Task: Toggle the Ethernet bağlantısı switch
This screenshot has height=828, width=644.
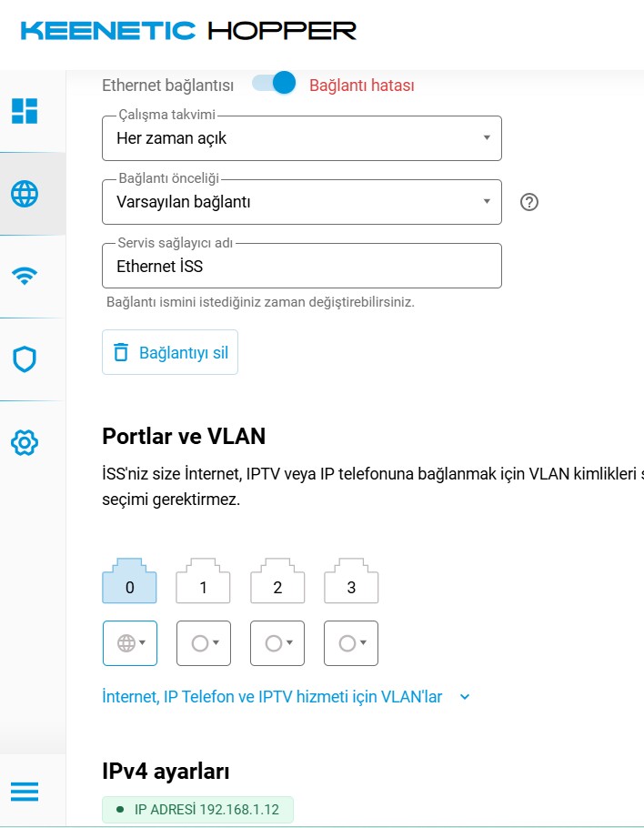Action: 274,84
